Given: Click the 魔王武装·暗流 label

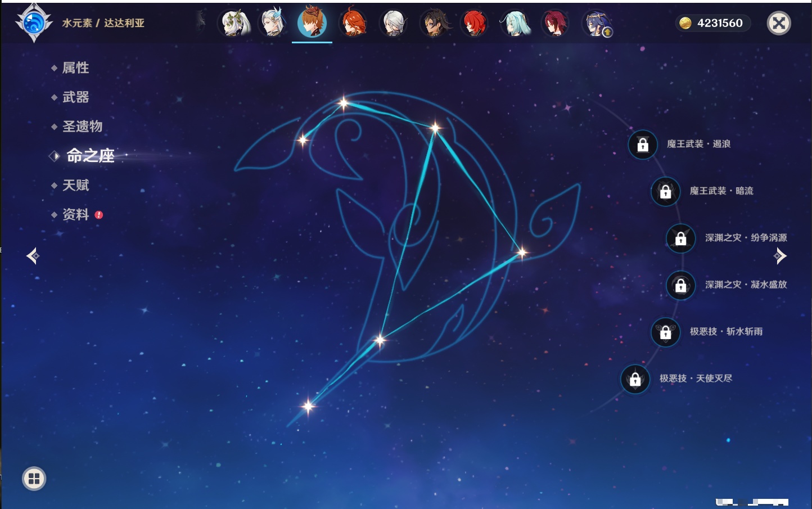Looking at the screenshot, I should click(x=721, y=191).
